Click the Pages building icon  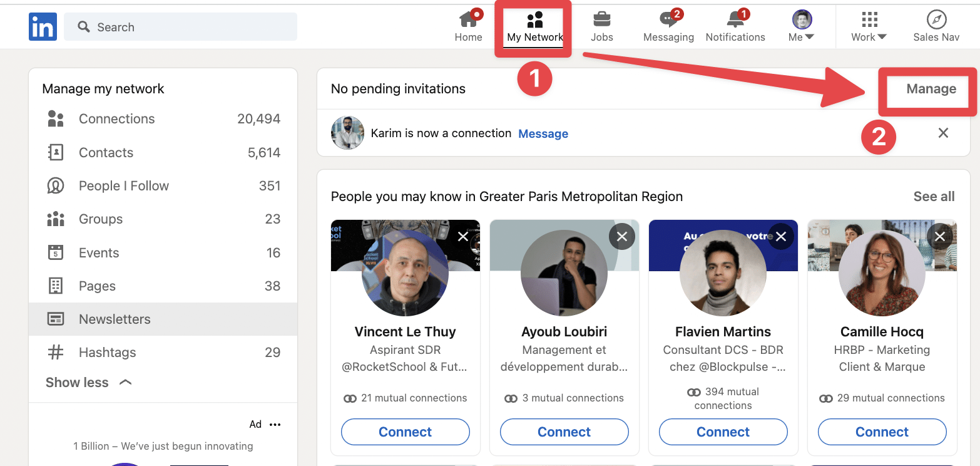click(x=56, y=286)
